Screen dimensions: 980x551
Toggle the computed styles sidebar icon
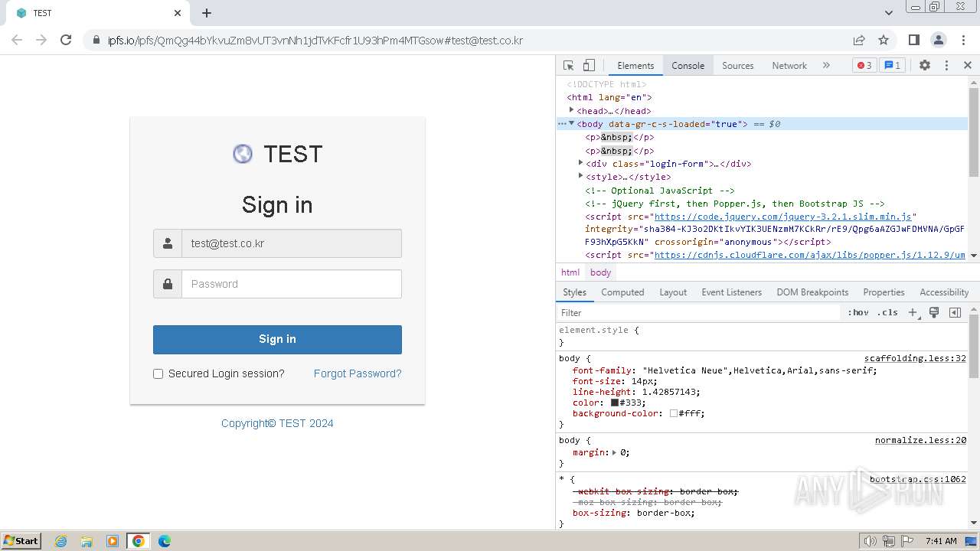[955, 312]
